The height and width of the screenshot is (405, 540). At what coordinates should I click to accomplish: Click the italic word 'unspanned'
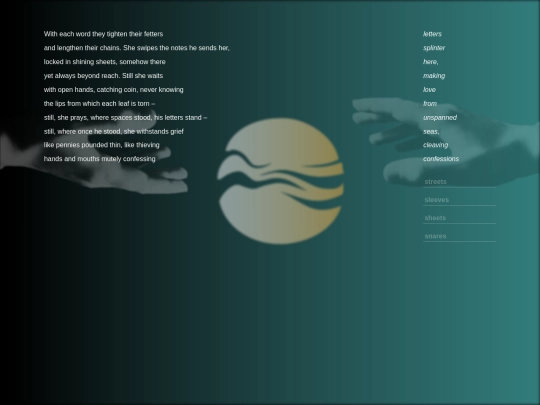pos(440,117)
